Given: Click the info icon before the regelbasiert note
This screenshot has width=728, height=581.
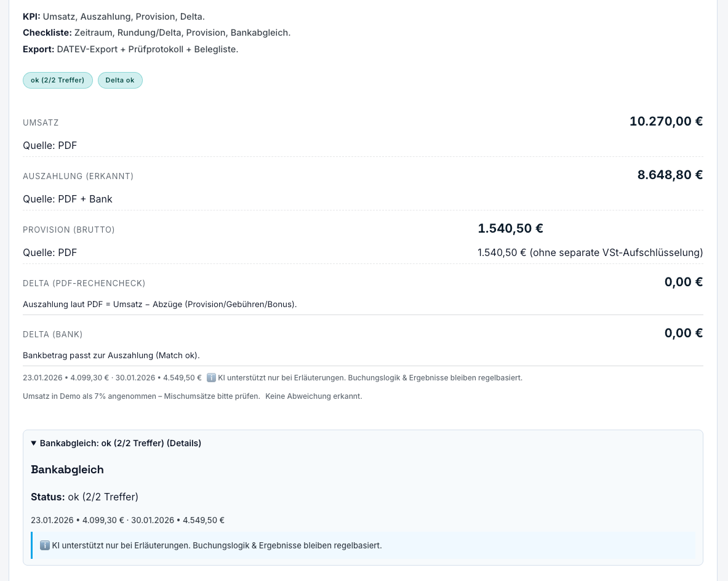Looking at the screenshot, I should click(212, 377).
